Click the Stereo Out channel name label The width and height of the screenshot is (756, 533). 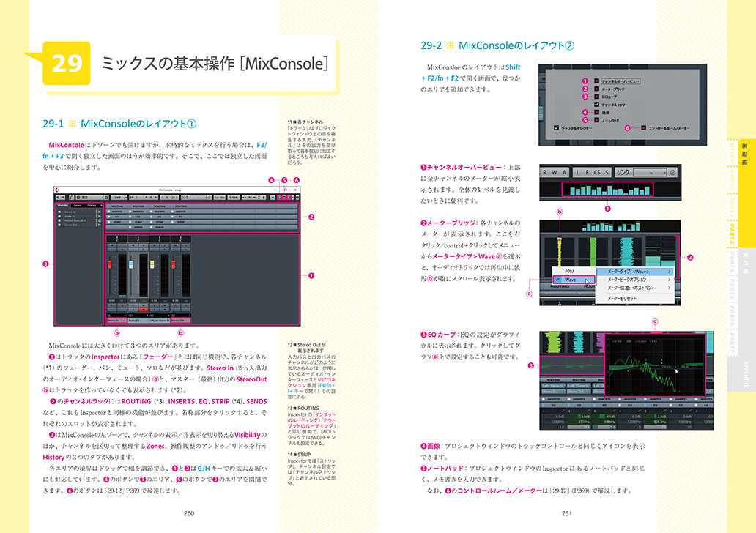[181, 321]
